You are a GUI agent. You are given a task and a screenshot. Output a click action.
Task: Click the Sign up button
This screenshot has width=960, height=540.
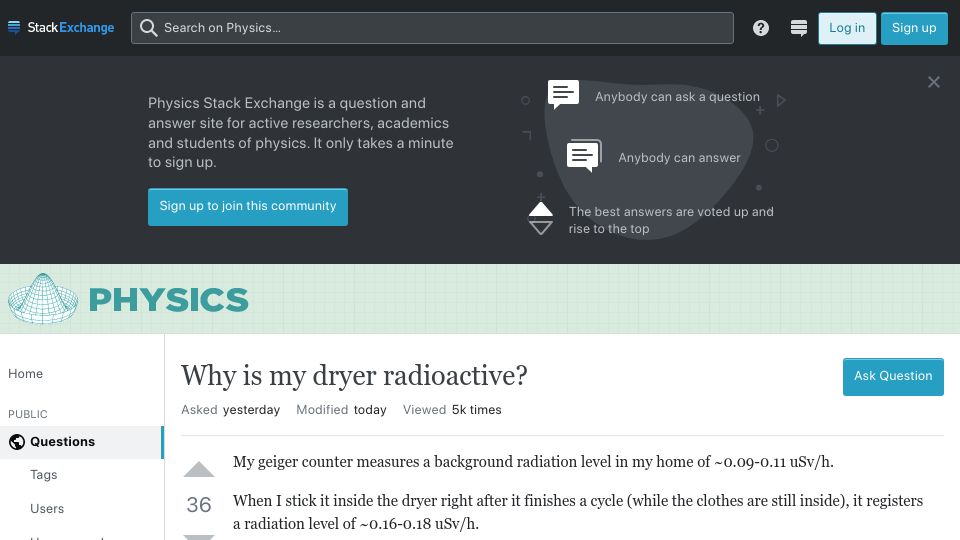913,28
